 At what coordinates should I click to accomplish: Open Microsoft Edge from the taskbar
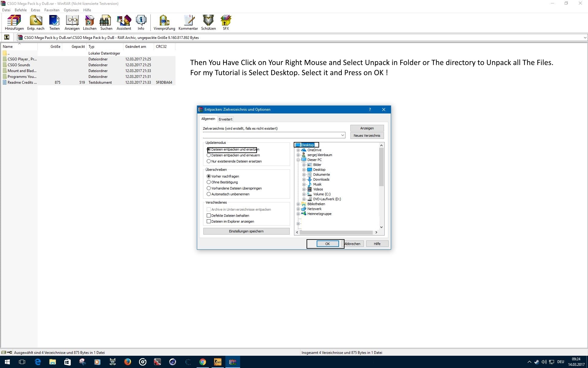click(38, 362)
